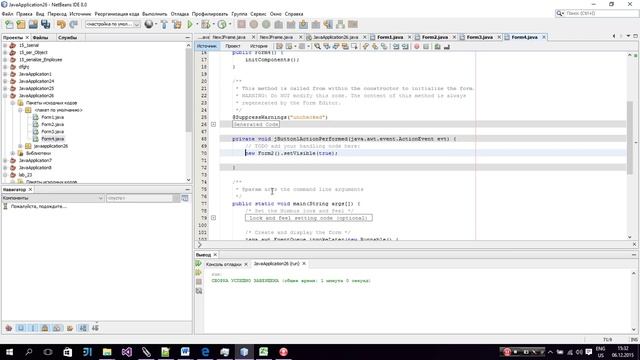Open the Правка menu
This screenshot has width=640, height=360.
click(24, 14)
